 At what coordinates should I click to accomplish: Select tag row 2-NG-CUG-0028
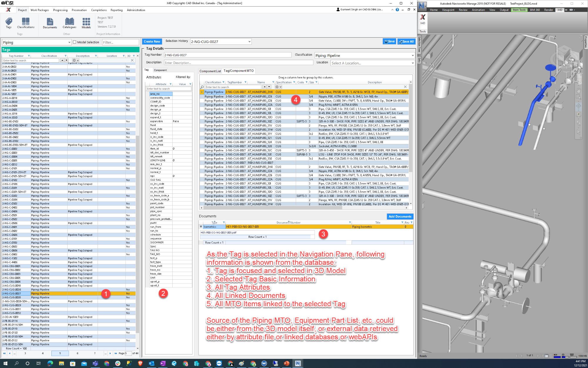click(69, 297)
